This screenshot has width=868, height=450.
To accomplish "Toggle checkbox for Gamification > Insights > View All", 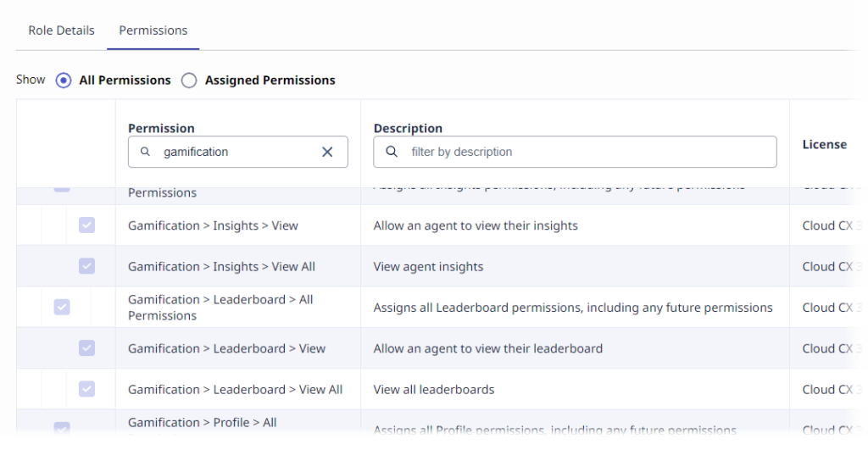I will click(86, 266).
